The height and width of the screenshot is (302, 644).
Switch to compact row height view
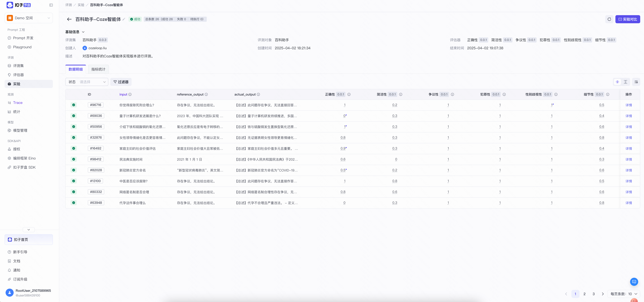coord(617,82)
